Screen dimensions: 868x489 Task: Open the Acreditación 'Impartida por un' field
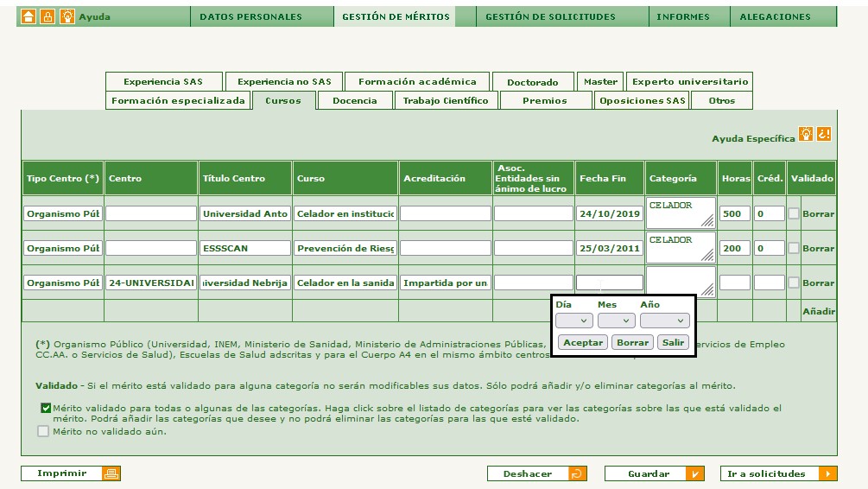(445, 283)
